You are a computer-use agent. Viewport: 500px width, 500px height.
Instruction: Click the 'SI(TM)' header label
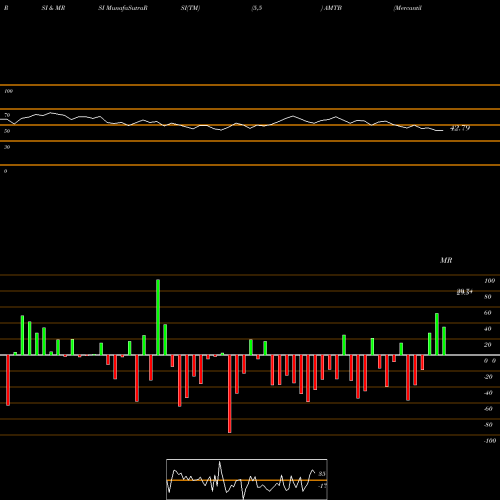190,8
